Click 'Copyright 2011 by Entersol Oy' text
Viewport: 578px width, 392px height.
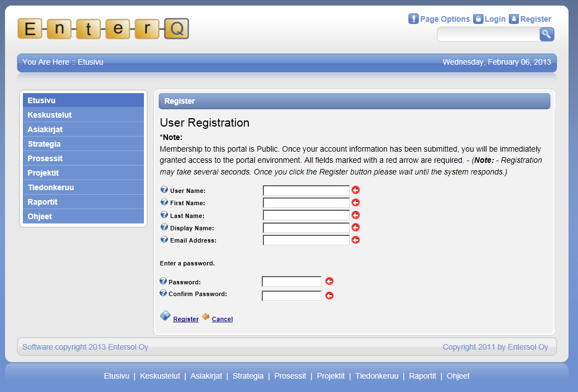[x=495, y=347]
